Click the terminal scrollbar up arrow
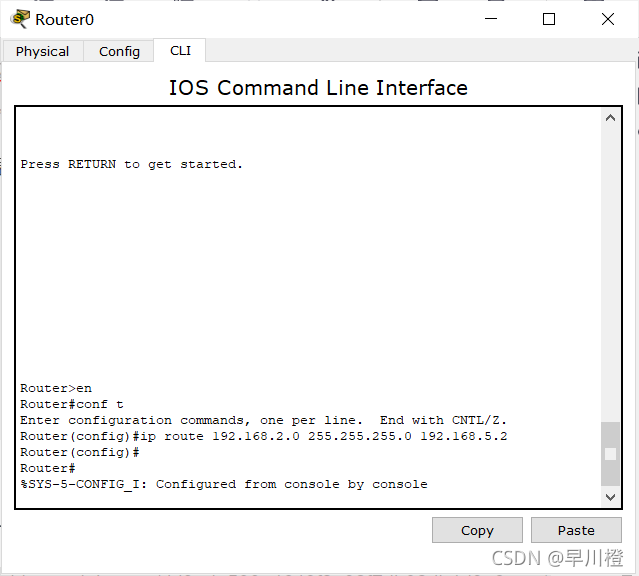This screenshot has height=576, width=639. [x=610, y=118]
